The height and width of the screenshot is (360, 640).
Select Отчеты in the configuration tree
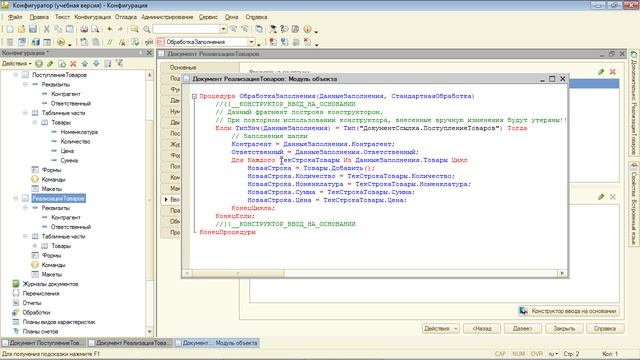point(32,303)
